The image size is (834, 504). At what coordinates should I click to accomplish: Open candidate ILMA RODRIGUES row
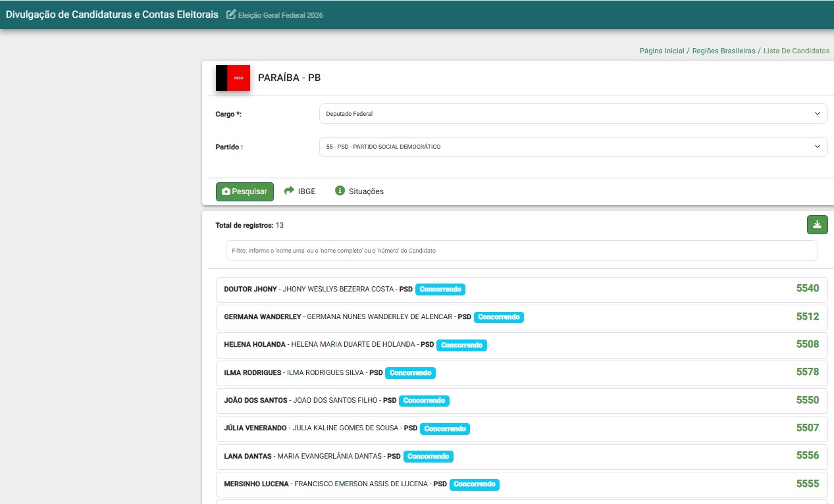pyautogui.click(x=522, y=372)
